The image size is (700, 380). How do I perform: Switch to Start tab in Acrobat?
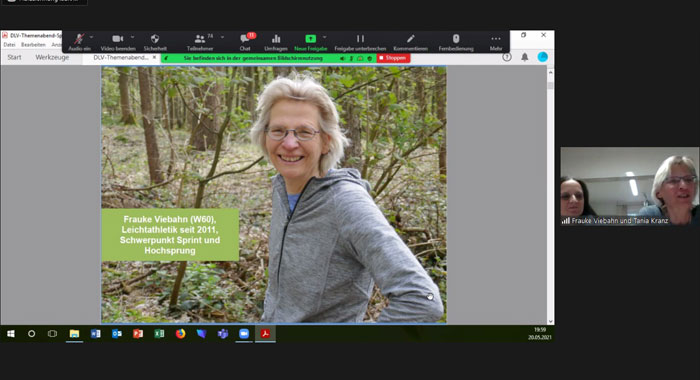click(14, 57)
